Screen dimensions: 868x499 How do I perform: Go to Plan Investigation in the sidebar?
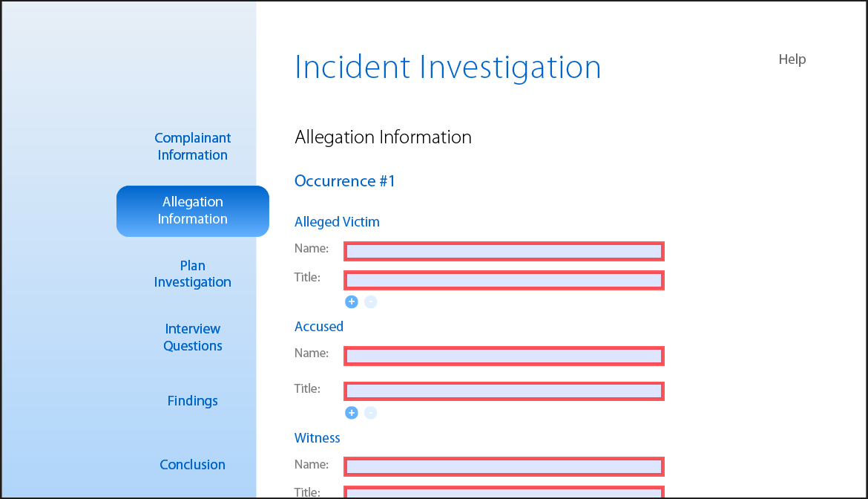[192, 274]
